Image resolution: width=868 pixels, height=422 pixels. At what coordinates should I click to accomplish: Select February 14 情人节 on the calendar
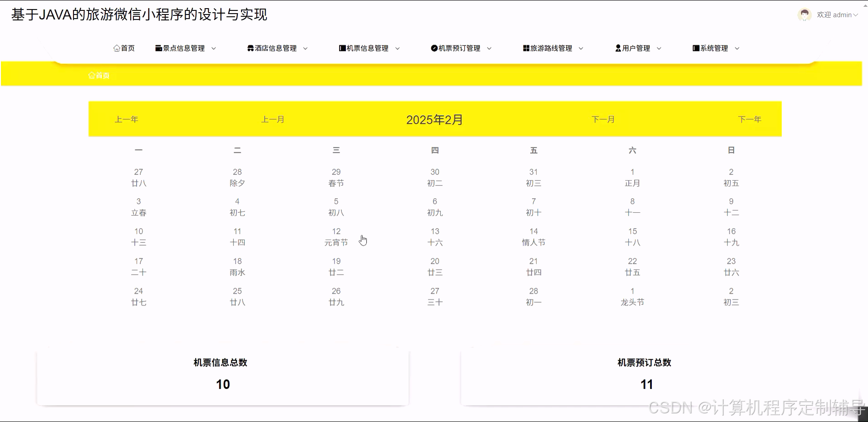point(533,236)
